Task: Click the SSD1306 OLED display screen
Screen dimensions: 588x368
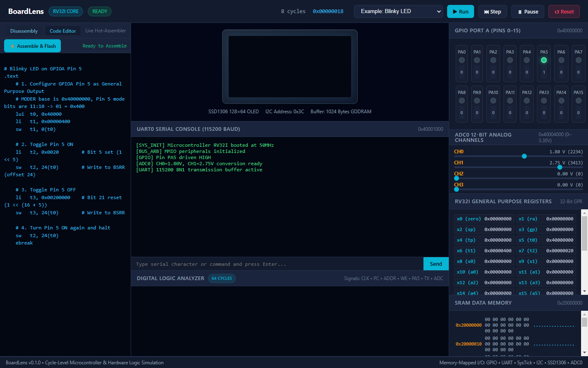Action: 290,67
